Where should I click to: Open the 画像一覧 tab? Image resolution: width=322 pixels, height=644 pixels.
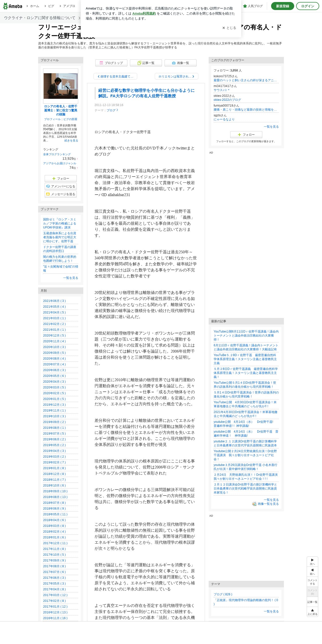click(181, 63)
